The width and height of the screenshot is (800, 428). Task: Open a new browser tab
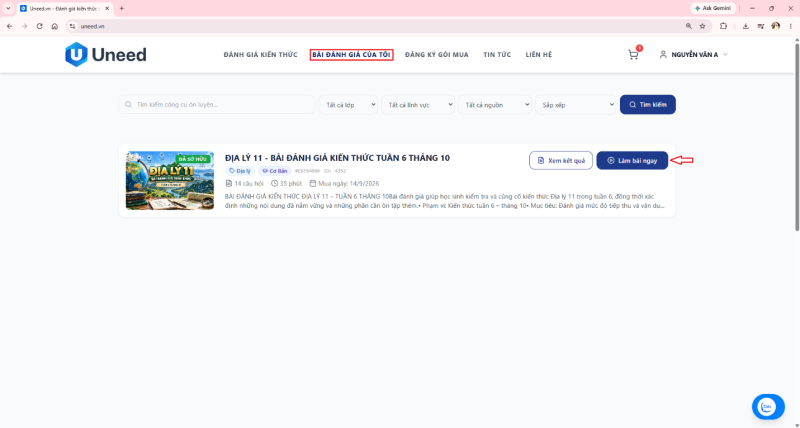pos(121,9)
